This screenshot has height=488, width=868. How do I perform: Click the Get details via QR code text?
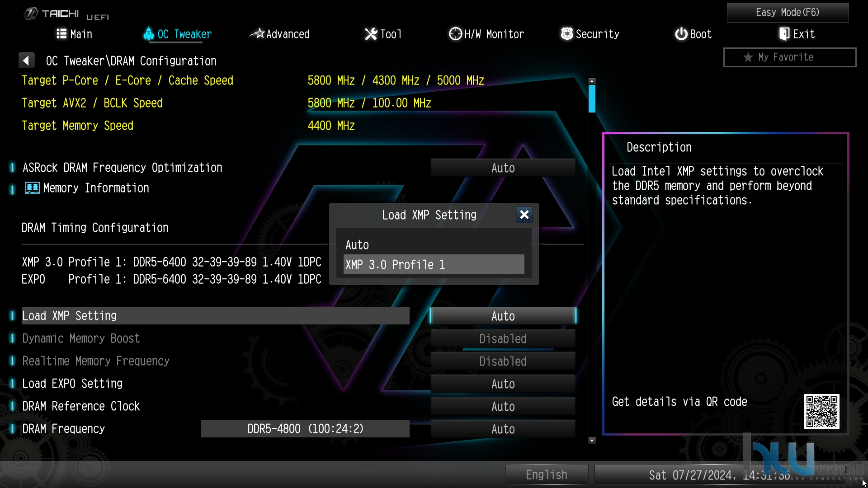pyautogui.click(x=679, y=402)
